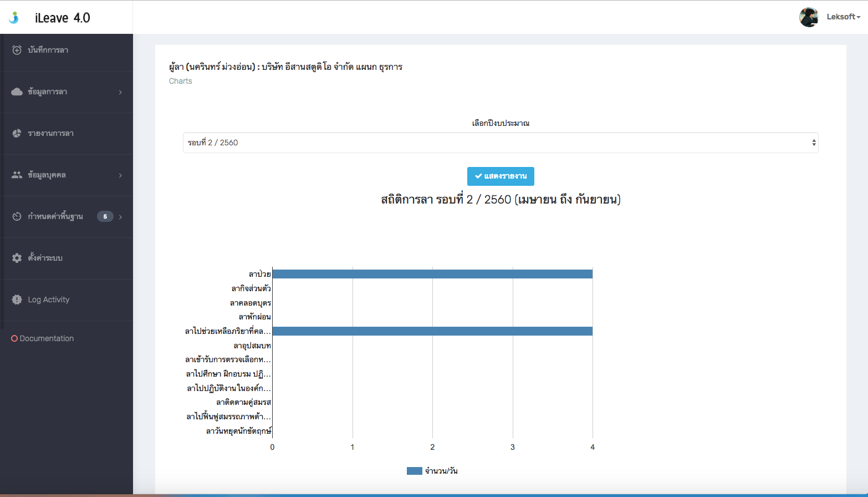Viewport: 868px width, 497px height.
Task: Open the Documentation link
Action: (47, 338)
